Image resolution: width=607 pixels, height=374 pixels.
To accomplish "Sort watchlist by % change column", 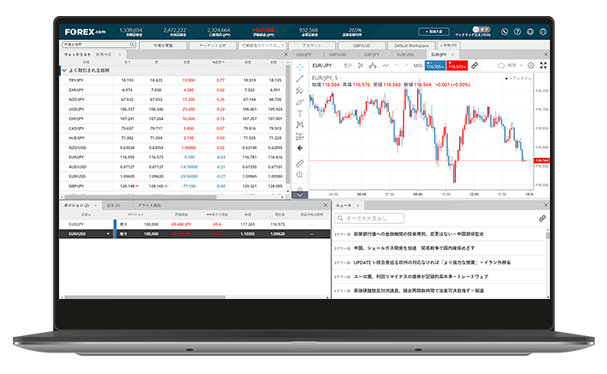I will pyautogui.click(x=218, y=62).
